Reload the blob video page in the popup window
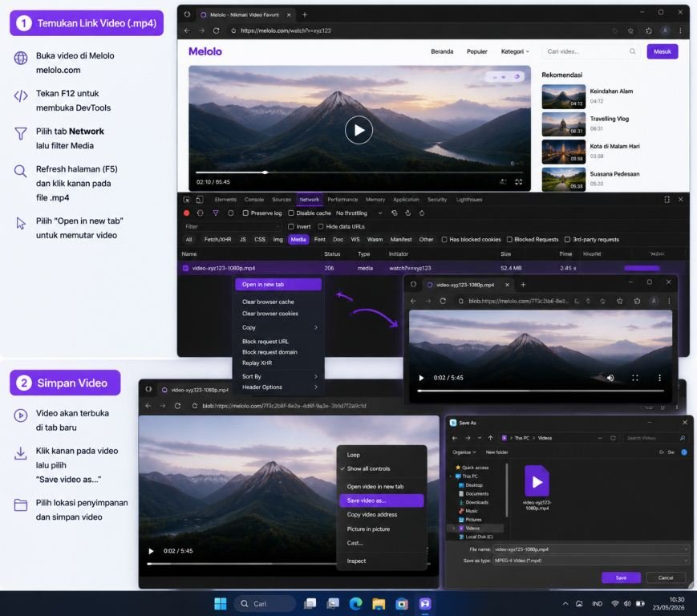The image size is (697, 616). click(443, 301)
